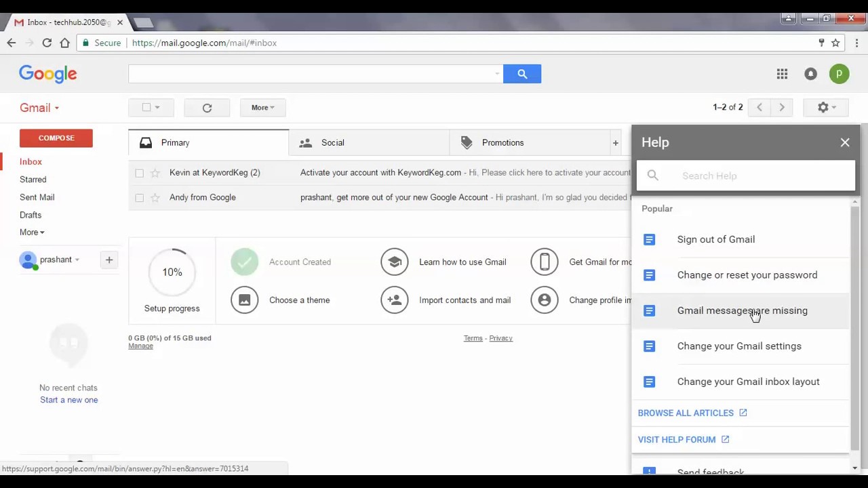The image size is (868, 488).
Task: Bookmark this page with the star
Action: [835, 43]
